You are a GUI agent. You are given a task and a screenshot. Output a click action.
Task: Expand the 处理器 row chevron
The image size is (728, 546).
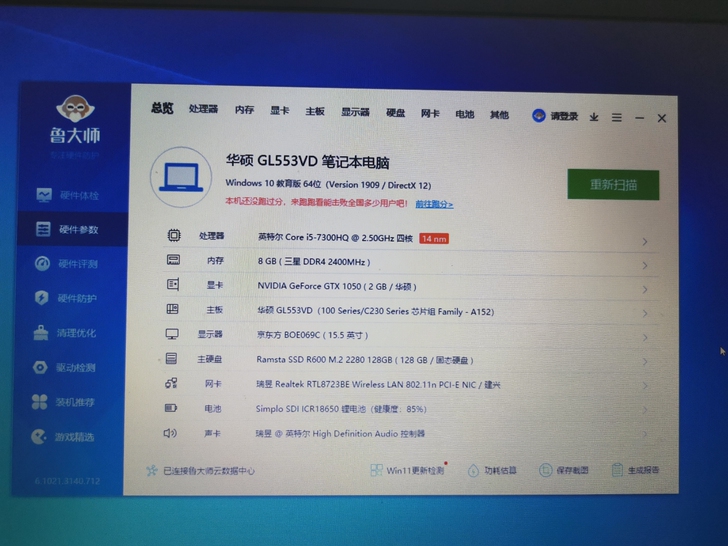pos(645,241)
